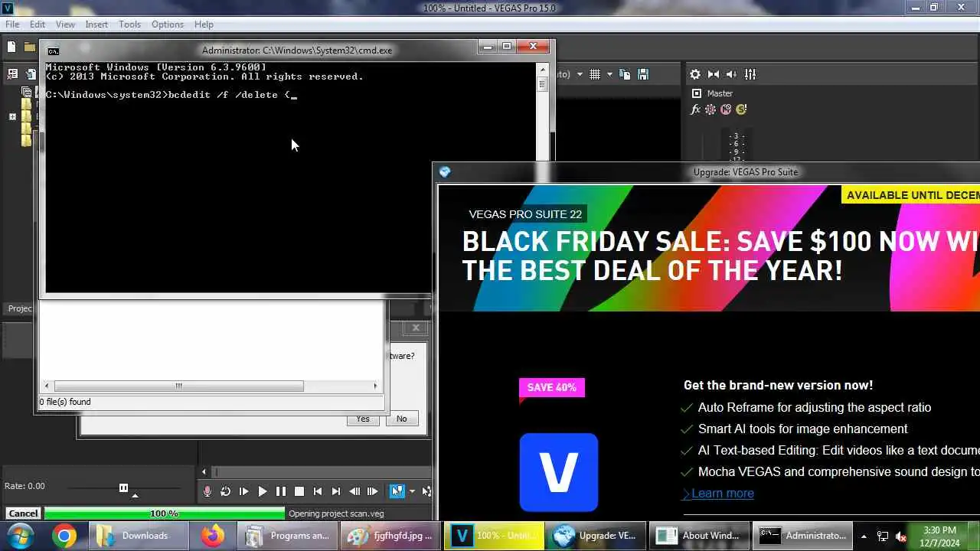Switch to Programs and Features taskbar item
The height and width of the screenshot is (551, 980).
pos(286,536)
